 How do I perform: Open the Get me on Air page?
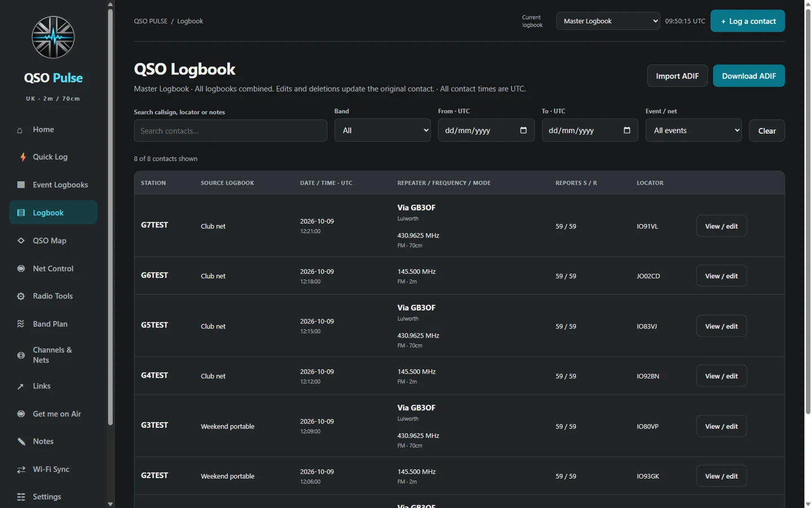point(53,414)
